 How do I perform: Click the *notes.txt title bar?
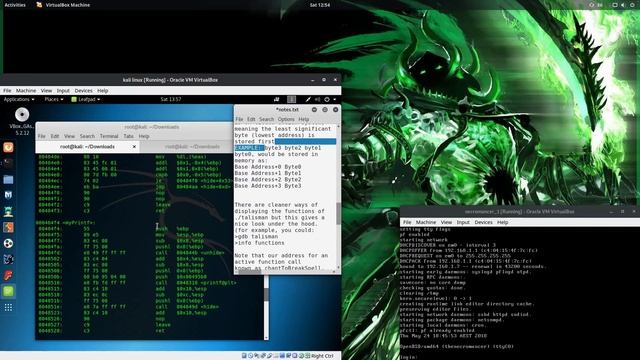coord(287,110)
